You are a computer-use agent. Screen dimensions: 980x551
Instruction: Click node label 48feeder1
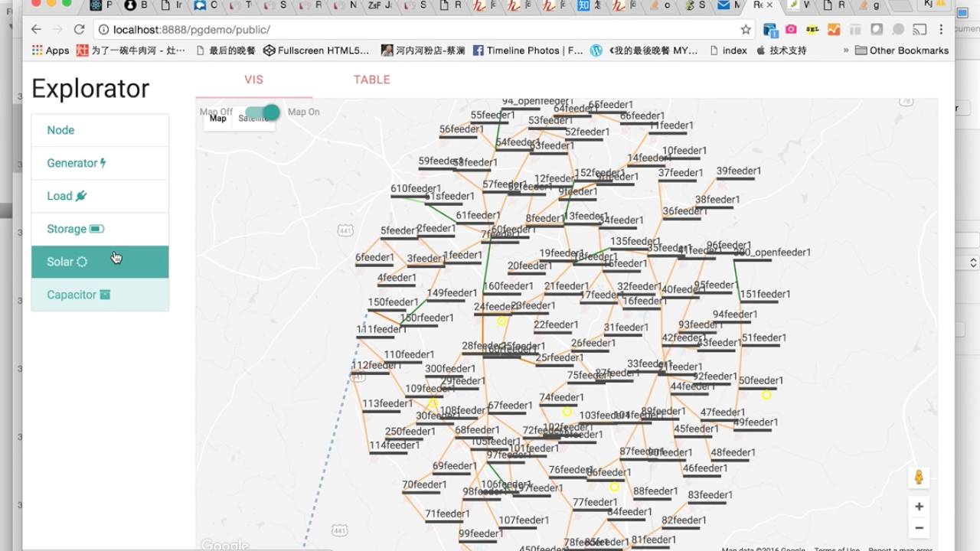(x=733, y=452)
